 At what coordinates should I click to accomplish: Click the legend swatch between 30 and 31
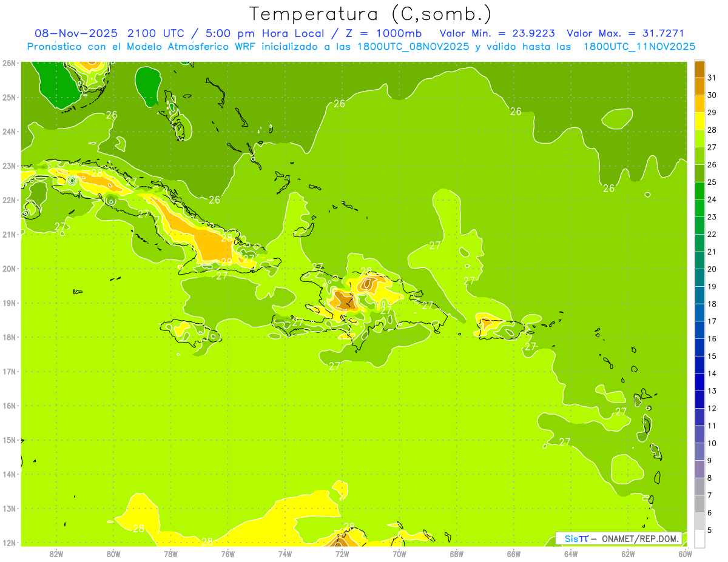click(x=699, y=87)
